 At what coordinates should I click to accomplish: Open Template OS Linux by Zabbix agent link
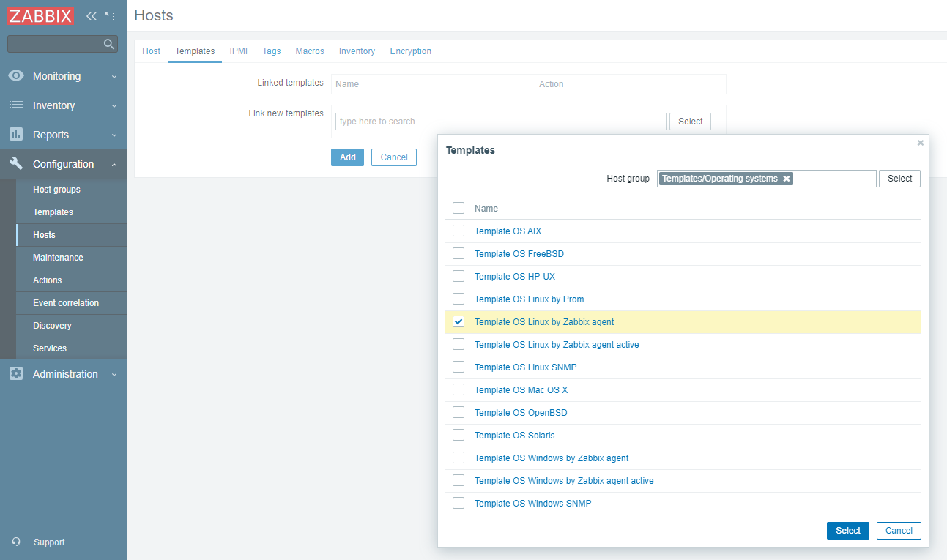544,322
